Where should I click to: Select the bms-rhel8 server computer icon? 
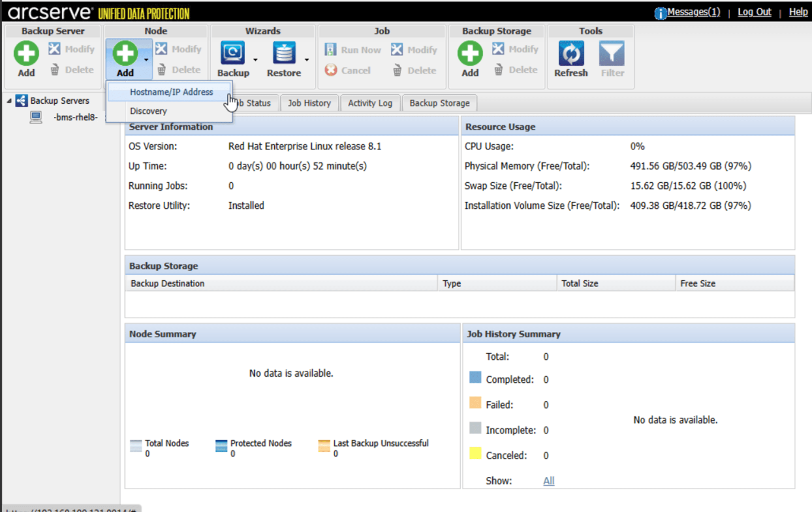(36, 117)
